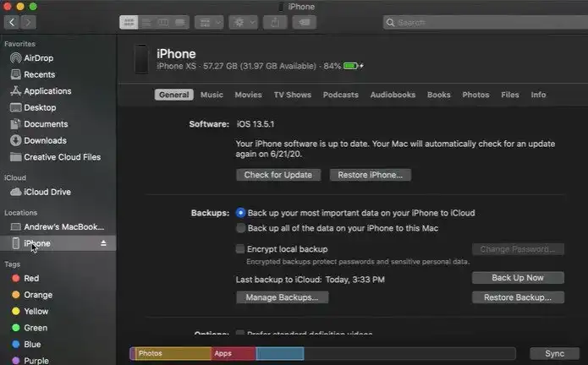This screenshot has height=365, width=588.
Task: Select back up to this Mac option
Action: tap(241, 228)
